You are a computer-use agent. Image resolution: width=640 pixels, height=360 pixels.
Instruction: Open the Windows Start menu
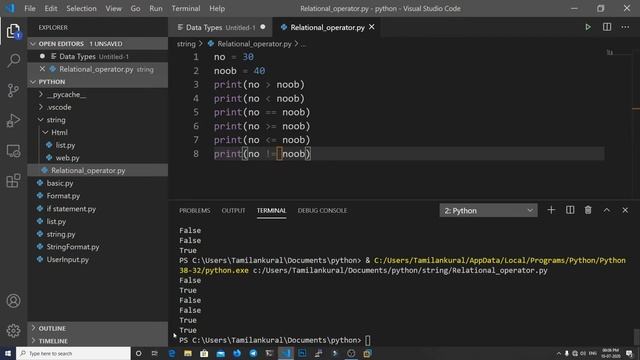point(8,353)
